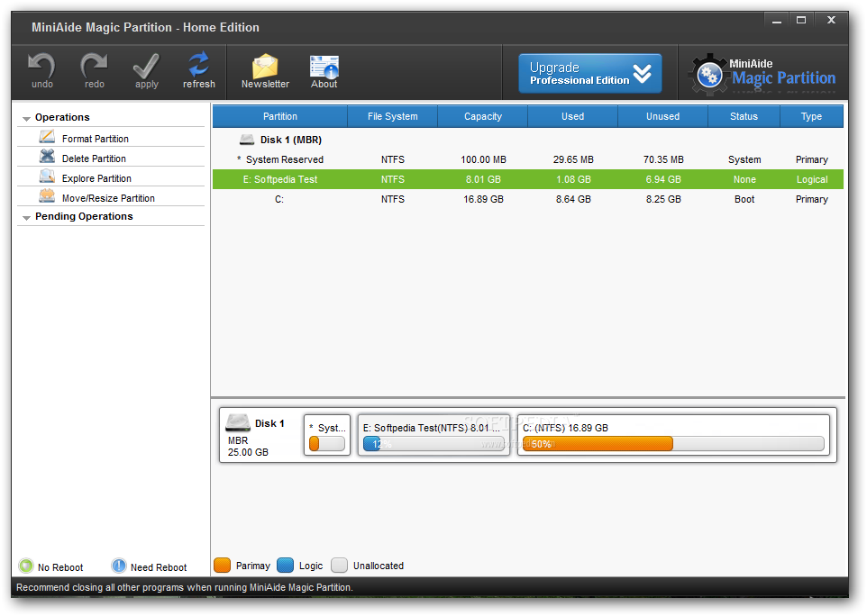Select C: (NTFS) 16.89 GB block in disk map
Screen dimensions: 867x616
tap(673, 435)
